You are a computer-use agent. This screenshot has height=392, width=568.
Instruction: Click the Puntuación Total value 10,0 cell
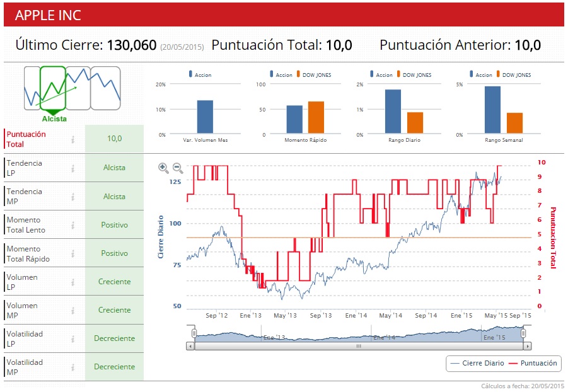[x=115, y=139]
